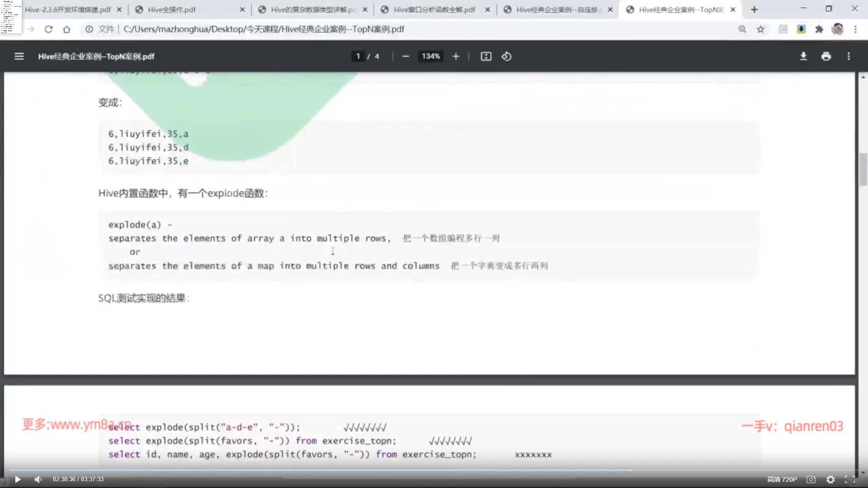Viewport: 868px width, 488px height.
Task: Download the PDF file
Action: pyautogui.click(x=803, y=56)
